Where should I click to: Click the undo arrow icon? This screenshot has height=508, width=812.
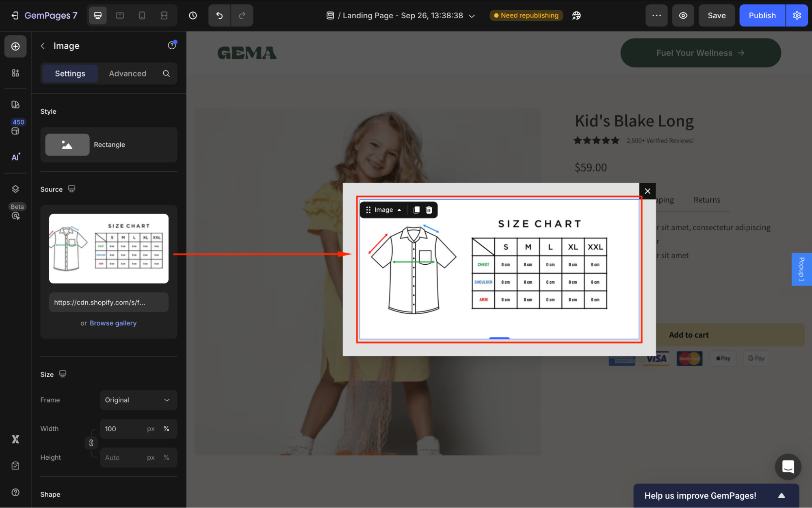(219, 15)
